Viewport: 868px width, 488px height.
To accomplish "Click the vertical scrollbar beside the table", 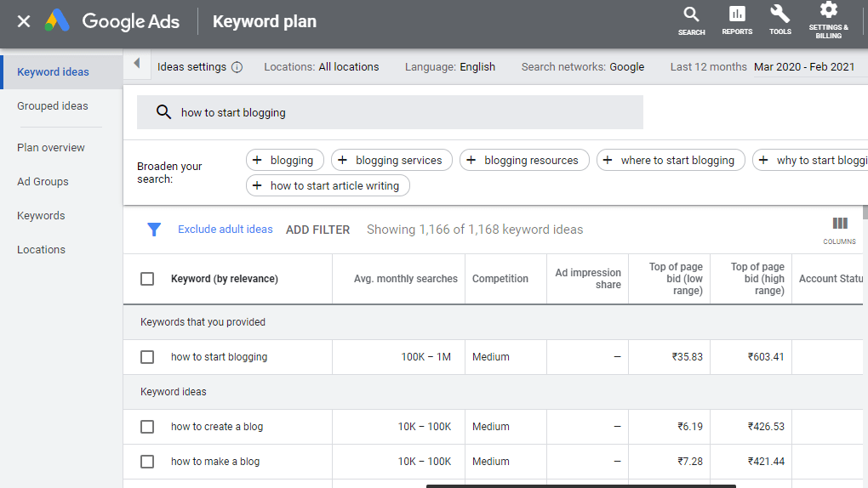I will [865, 213].
